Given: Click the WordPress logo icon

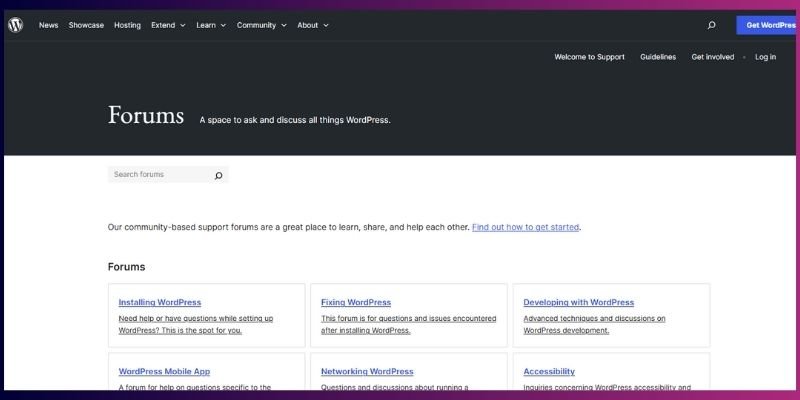Looking at the screenshot, I should coord(15,25).
